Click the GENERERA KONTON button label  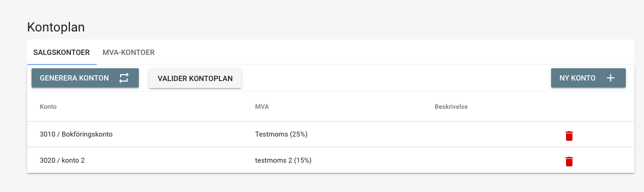pos(74,78)
